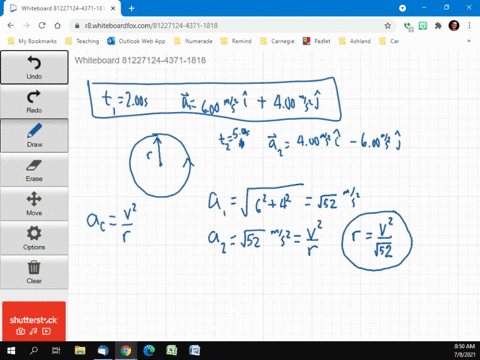Open Padlet bookmark

point(316,41)
